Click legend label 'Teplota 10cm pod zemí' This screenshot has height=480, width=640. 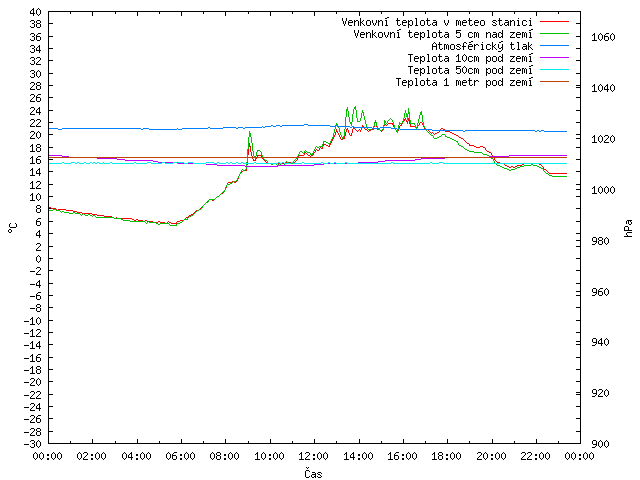[x=470, y=58]
